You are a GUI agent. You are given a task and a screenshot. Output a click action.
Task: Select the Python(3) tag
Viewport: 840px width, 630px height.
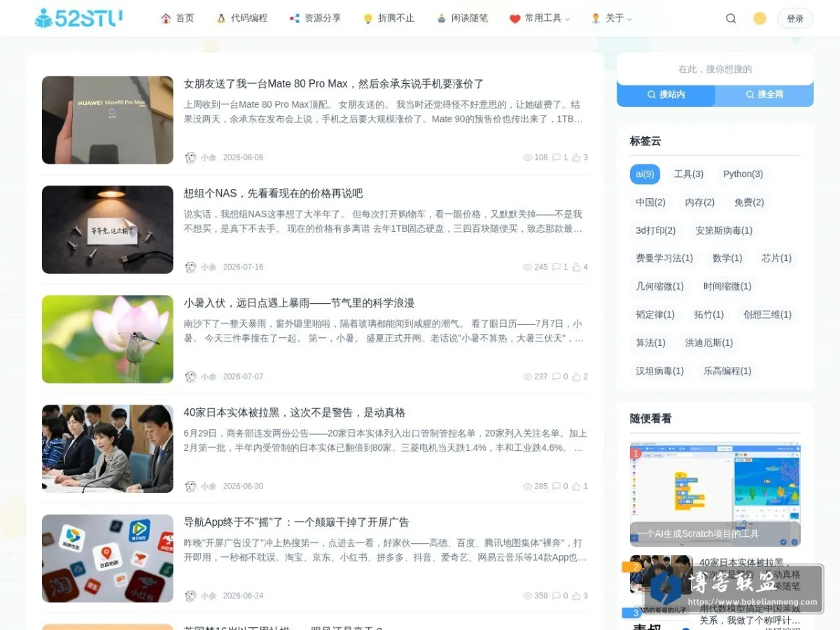[x=743, y=174]
